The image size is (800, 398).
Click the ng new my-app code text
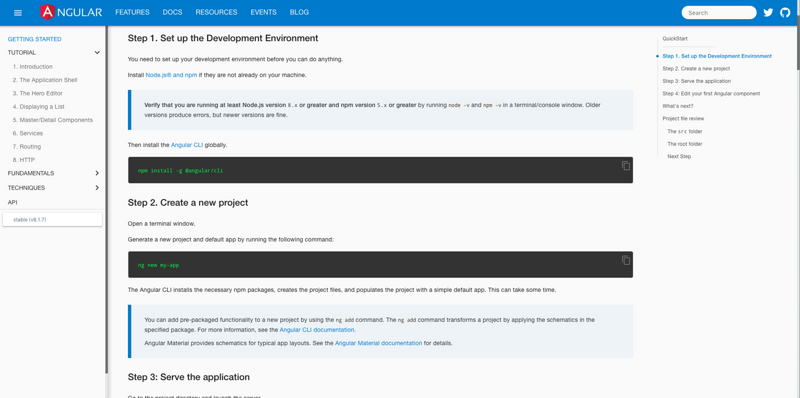pyautogui.click(x=158, y=265)
